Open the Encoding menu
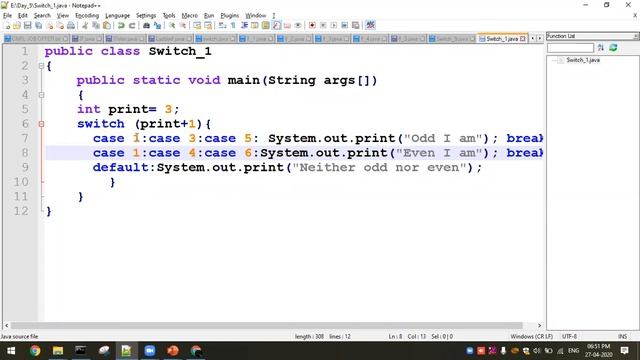The image size is (640, 360). pyautogui.click(x=87, y=16)
